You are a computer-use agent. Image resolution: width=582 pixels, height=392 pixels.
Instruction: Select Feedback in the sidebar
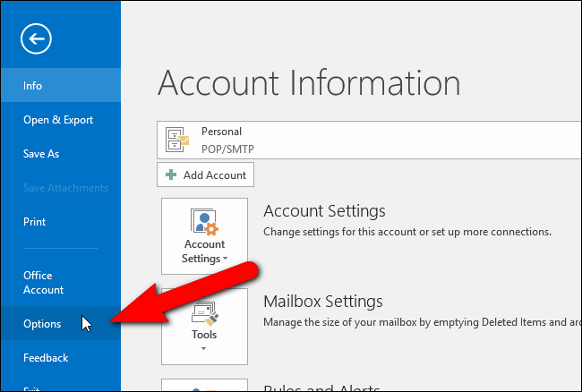tap(46, 358)
